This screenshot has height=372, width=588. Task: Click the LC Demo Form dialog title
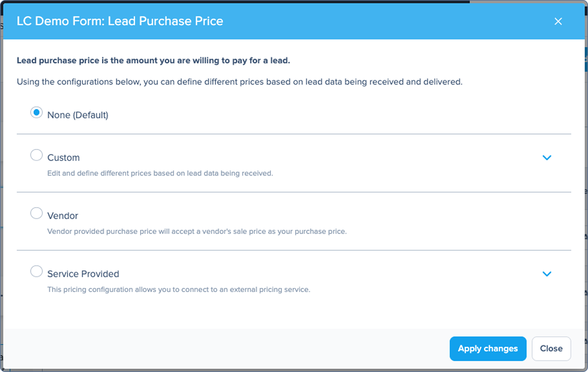click(x=120, y=21)
